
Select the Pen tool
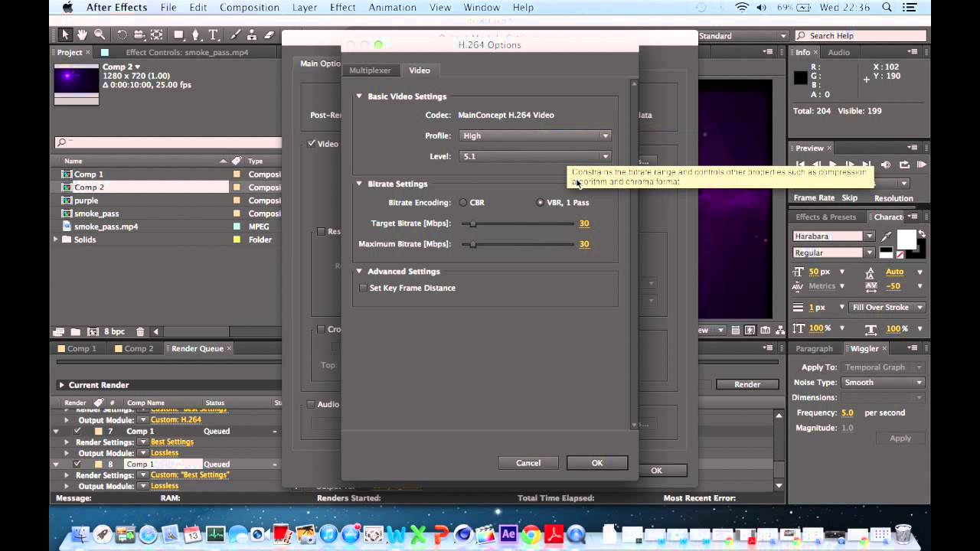click(x=198, y=35)
